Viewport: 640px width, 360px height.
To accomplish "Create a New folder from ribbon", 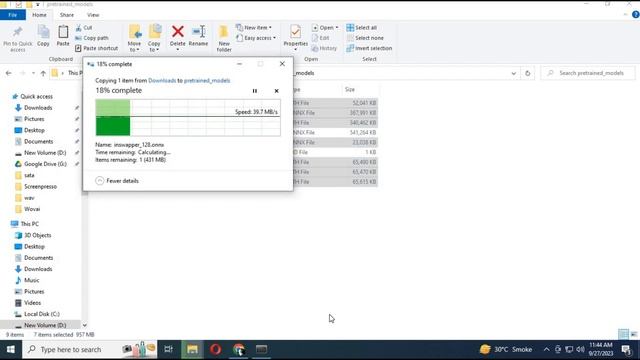I will pos(224,38).
